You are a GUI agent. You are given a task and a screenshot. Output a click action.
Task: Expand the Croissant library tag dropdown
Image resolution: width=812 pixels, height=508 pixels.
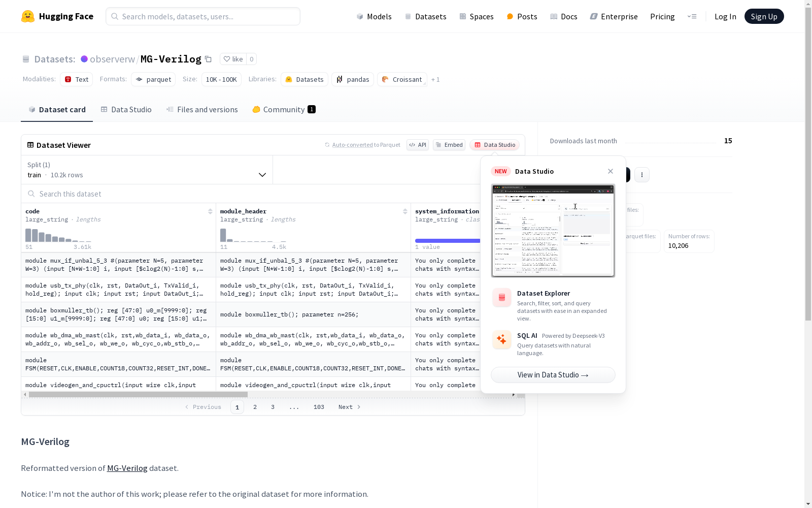(402, 79)
